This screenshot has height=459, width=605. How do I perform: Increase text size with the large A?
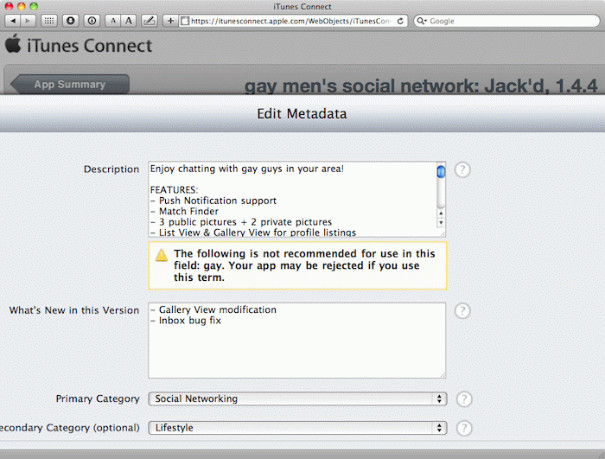click(129, 21)
